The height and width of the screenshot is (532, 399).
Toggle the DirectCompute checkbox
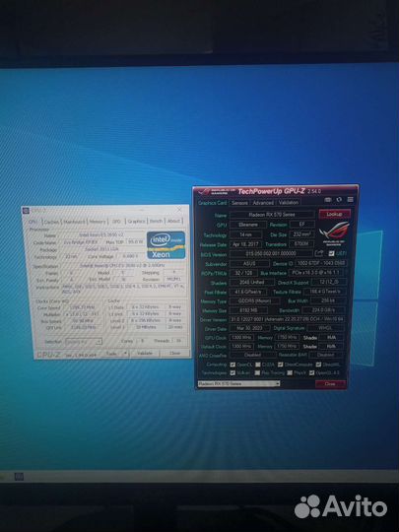(x=280, y=365)
